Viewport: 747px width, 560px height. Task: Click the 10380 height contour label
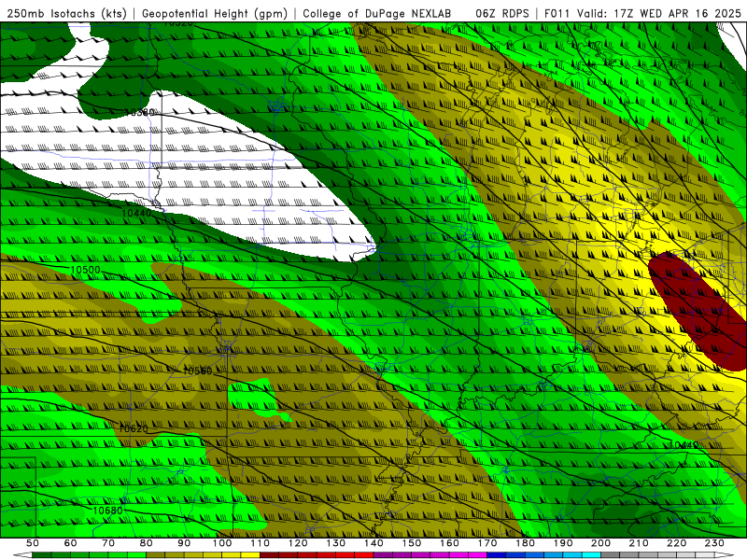pyautogui.click(x=139, y=112)
